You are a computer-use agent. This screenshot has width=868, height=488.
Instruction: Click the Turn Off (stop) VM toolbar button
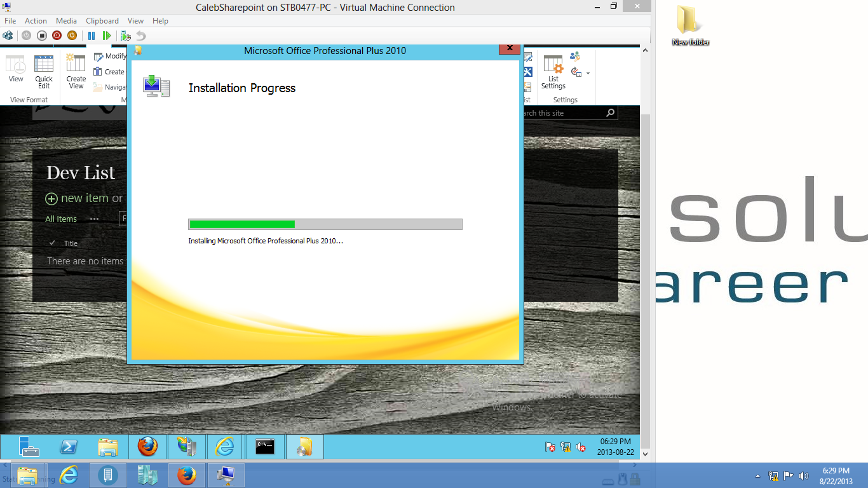[41, 36]
